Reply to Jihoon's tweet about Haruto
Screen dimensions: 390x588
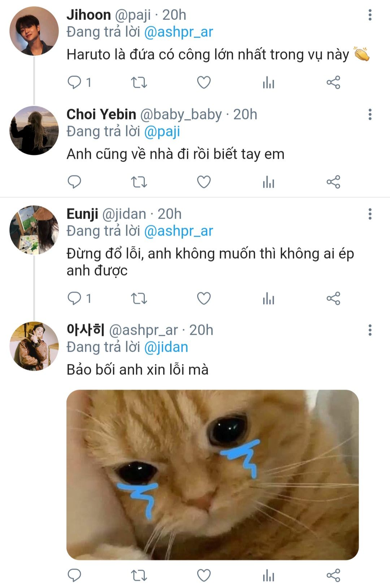tap(75, 82)
